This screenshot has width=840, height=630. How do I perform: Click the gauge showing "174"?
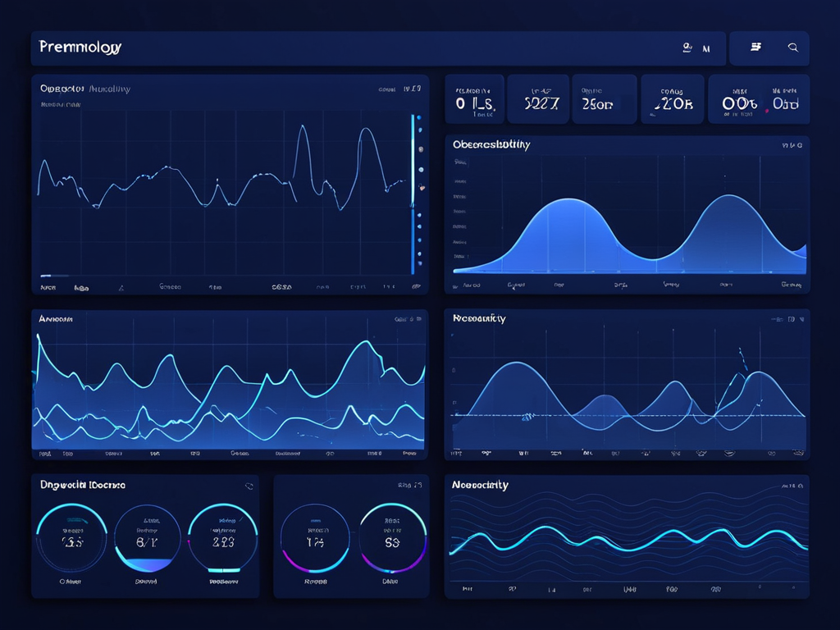[x=315, y=538]
